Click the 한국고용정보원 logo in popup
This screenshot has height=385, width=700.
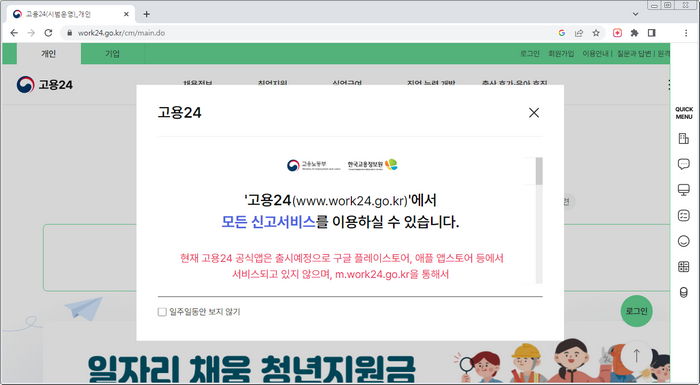coord(373,165)
